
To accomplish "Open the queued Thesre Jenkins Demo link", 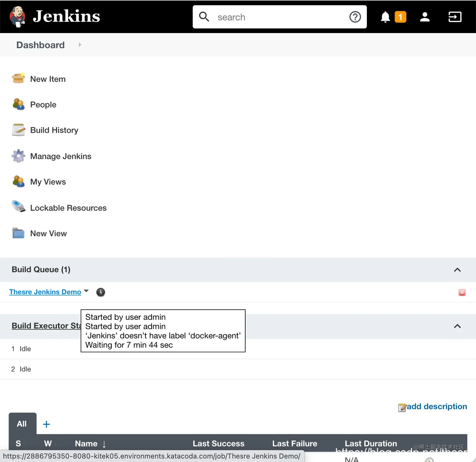I will [45, 292].
